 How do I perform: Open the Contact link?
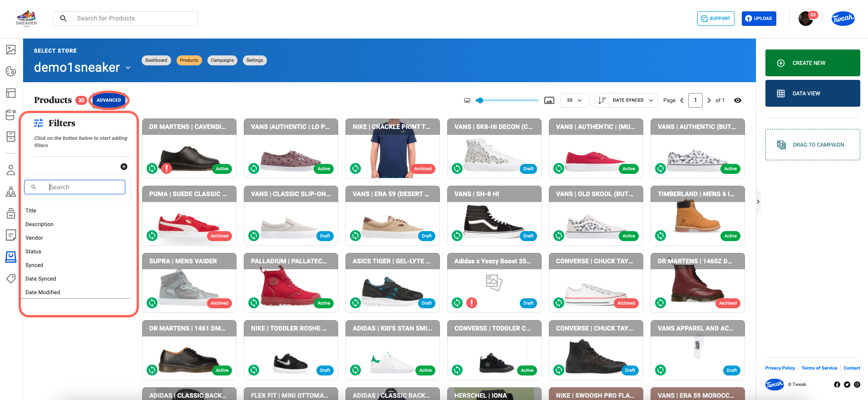(852, 368)
